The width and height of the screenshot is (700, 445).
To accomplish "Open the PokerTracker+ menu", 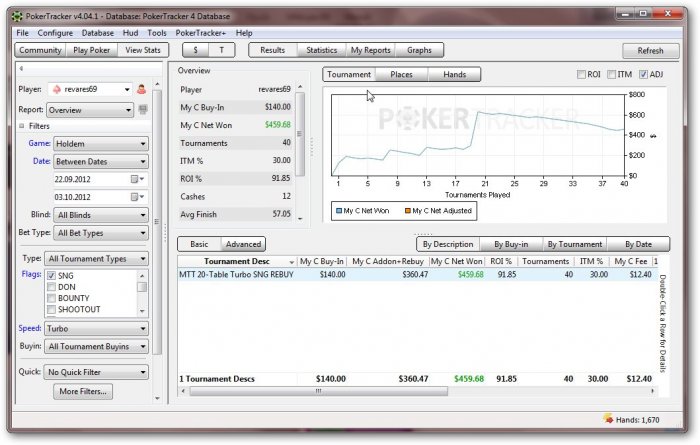I will coord(200,33).
